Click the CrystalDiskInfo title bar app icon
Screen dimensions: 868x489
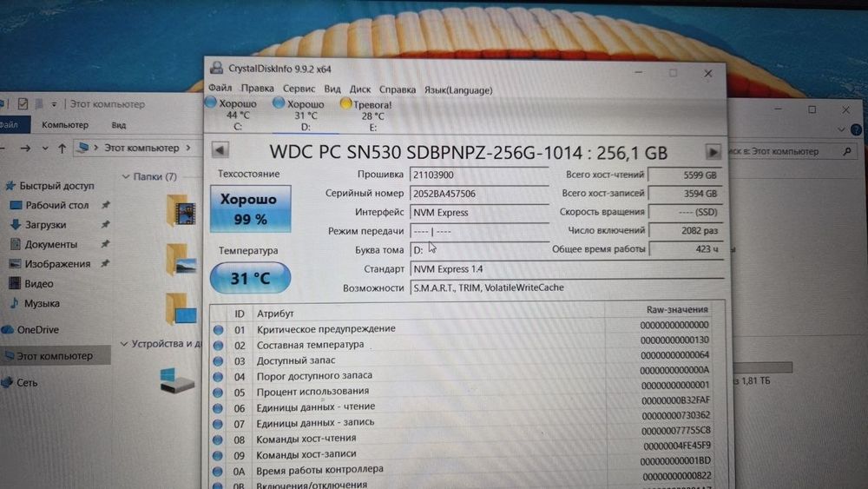coord(216,68)
